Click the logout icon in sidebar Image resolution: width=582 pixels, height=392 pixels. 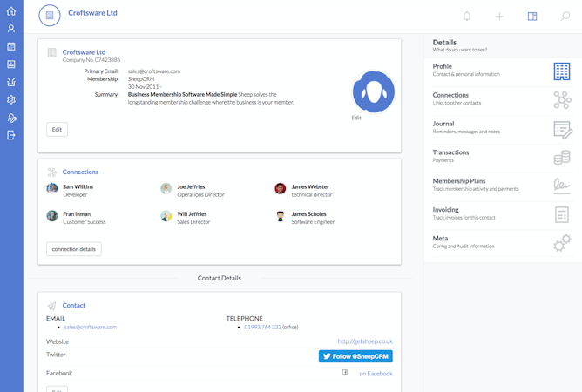pos(11,135)
